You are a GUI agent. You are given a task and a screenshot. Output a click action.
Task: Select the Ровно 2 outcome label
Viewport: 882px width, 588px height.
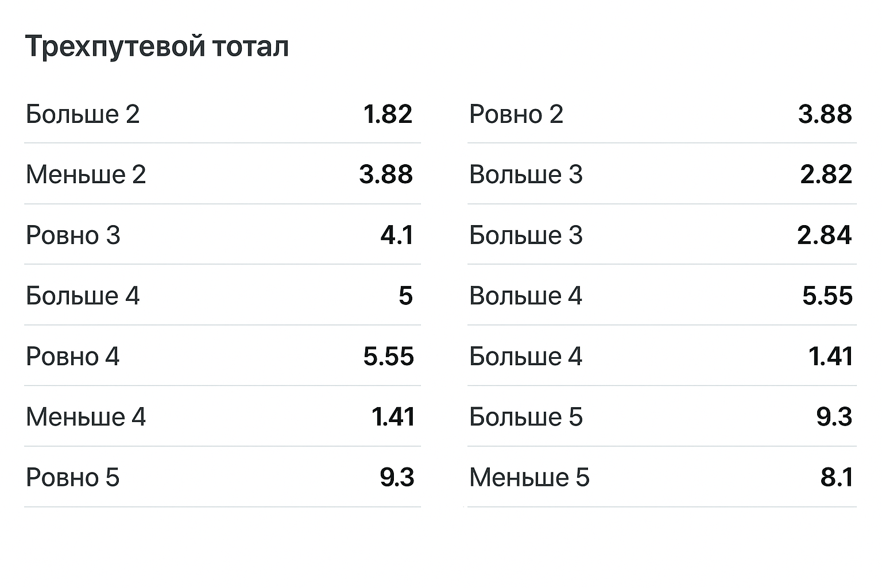click(516, 114)
